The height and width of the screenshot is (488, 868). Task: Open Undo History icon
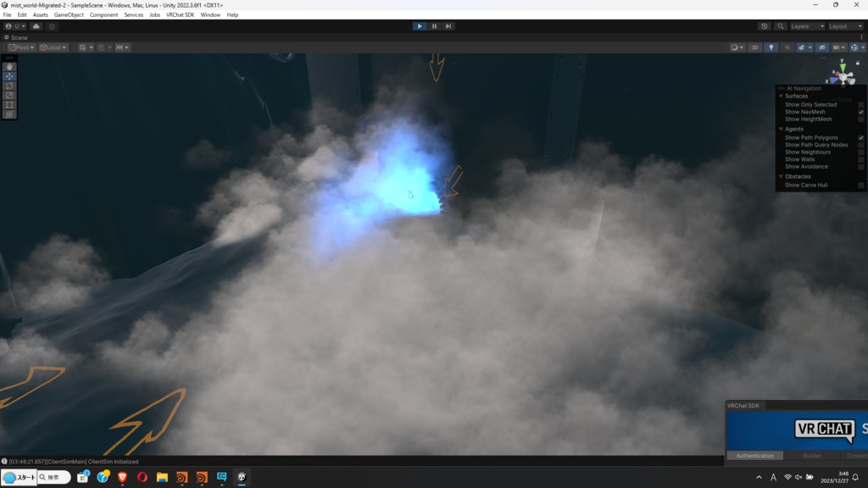[764, 26]
